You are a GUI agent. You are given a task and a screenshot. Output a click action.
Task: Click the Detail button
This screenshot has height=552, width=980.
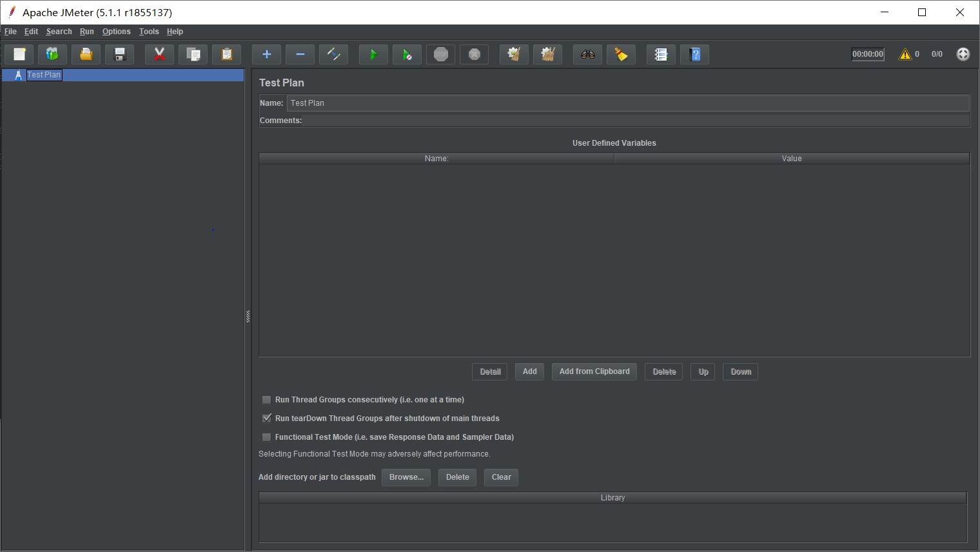click(x=490, y=372)
